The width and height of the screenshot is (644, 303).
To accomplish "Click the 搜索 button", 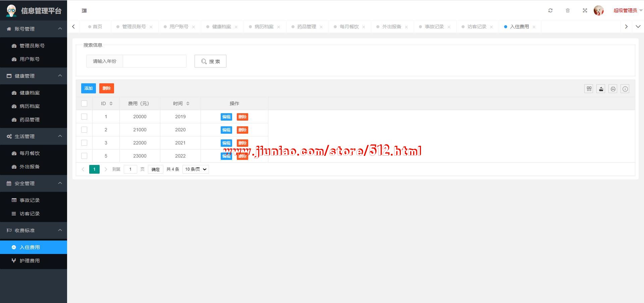I will point(210,61).
